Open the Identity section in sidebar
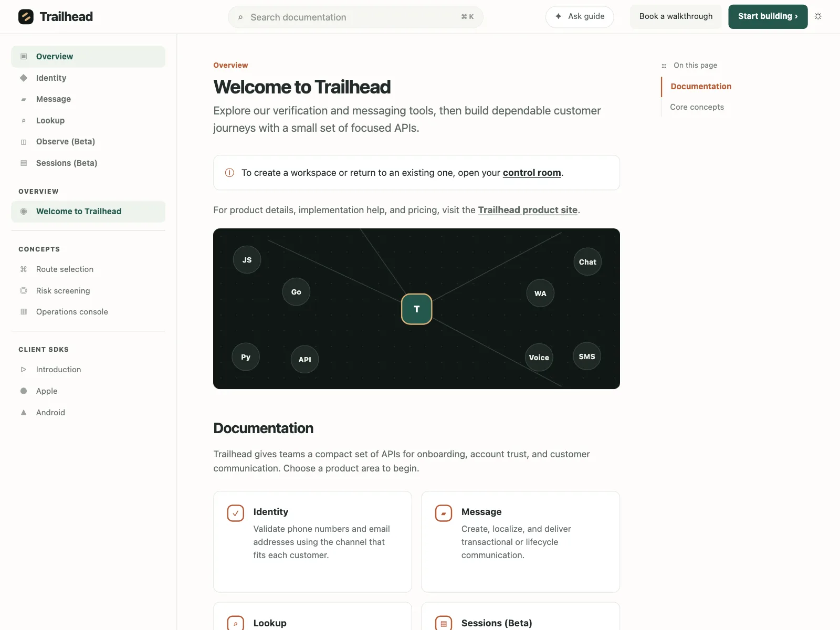This screenshot has width=840, height=630. pyautogui.click(x=88, y=78)
